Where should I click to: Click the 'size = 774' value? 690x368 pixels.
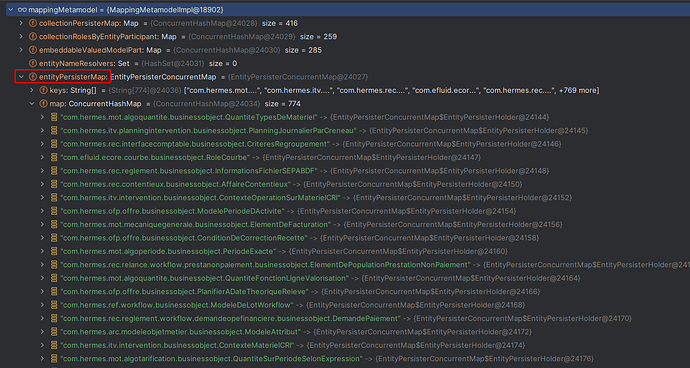point(283,104)
